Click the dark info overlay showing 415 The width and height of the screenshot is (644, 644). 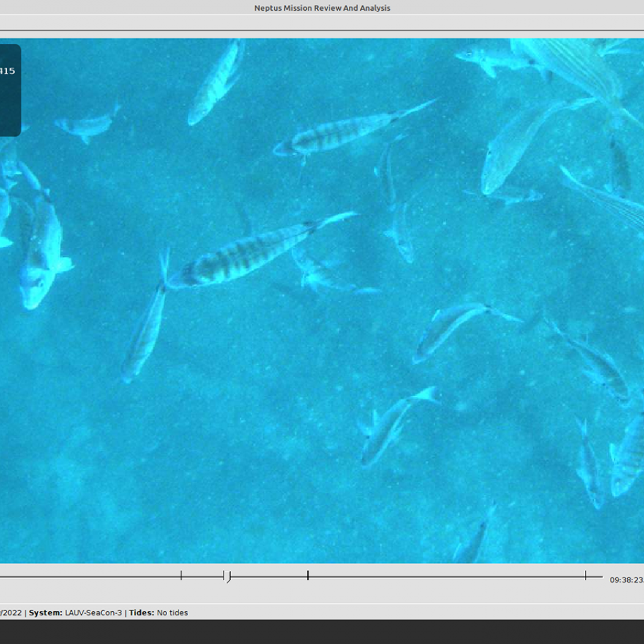(x=9, y=90)
